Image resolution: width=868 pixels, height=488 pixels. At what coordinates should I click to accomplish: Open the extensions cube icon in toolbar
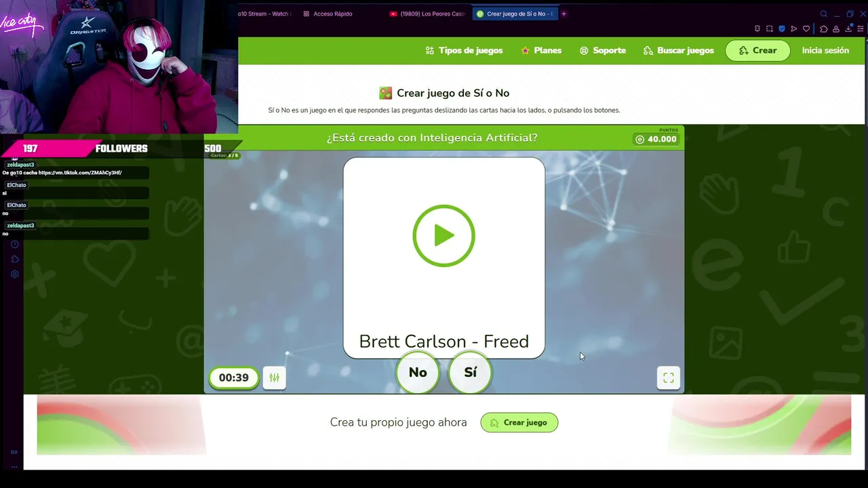click(x=824, y=28)
